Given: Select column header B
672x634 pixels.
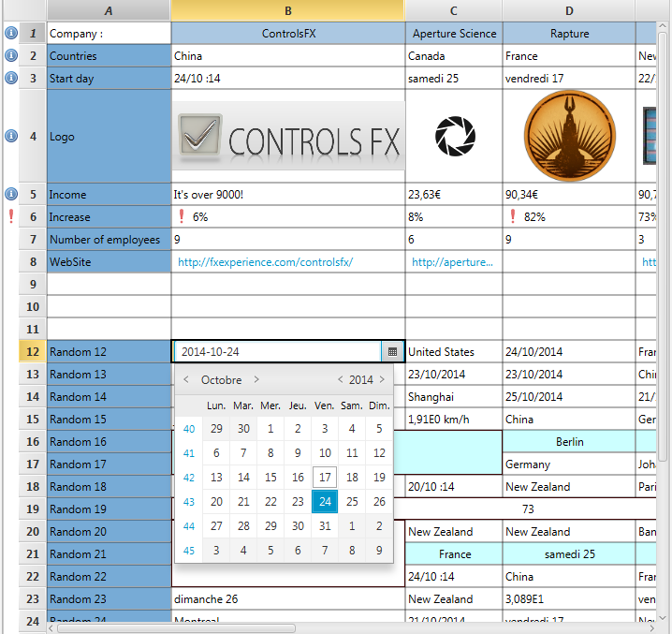Looking at the screenshot, I should coord(288,10).
